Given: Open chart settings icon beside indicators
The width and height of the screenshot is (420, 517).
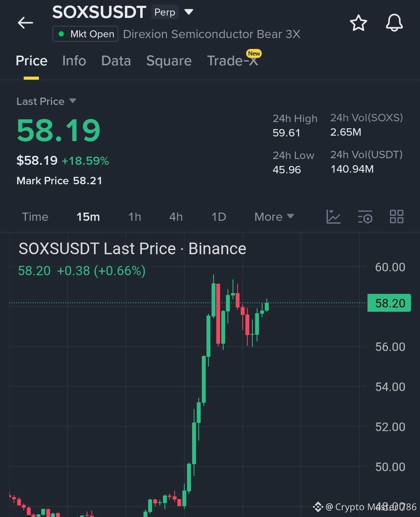Looking at the screenshot, I should point(365,217).
